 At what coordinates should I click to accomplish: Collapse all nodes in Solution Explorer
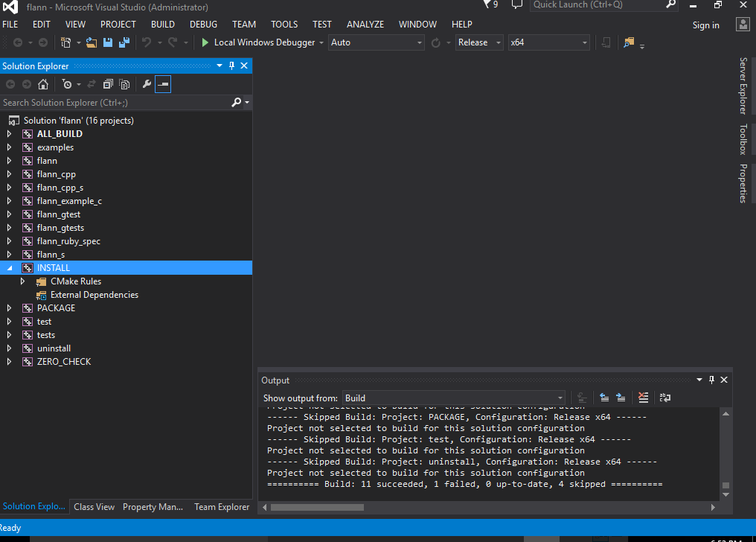click(x=108, y=84)
